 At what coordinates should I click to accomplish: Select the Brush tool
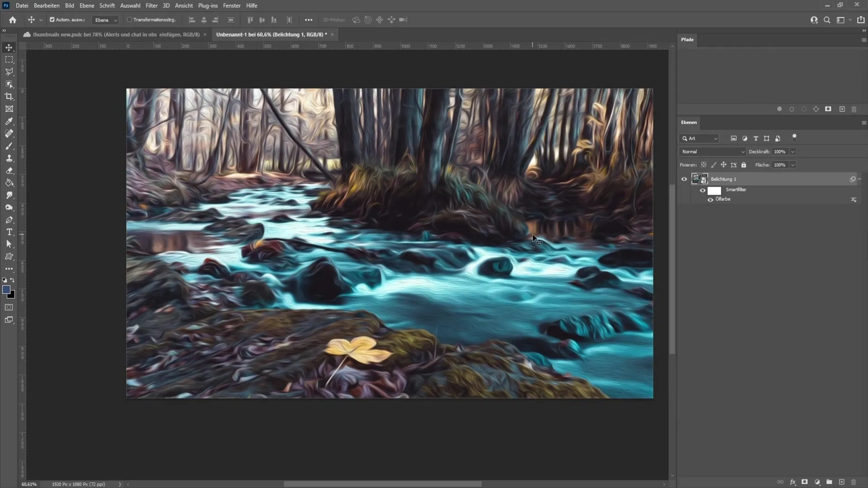point(9,146)
